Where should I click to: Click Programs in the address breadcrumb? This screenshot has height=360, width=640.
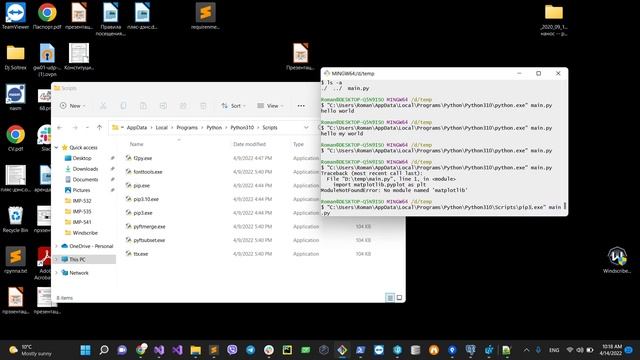187,128
